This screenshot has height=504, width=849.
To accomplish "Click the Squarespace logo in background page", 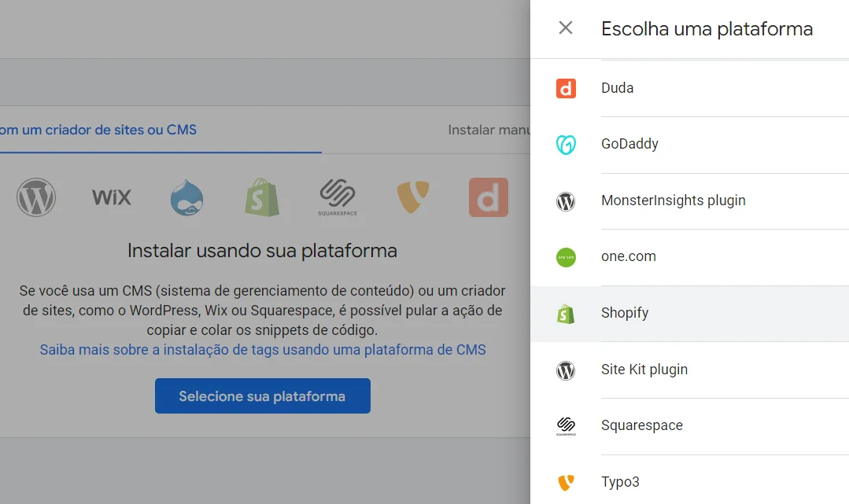I will (x=338, y=197).
